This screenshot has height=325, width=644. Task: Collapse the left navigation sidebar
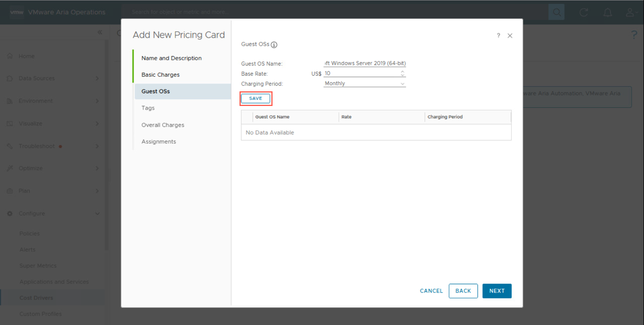(100, 33)
